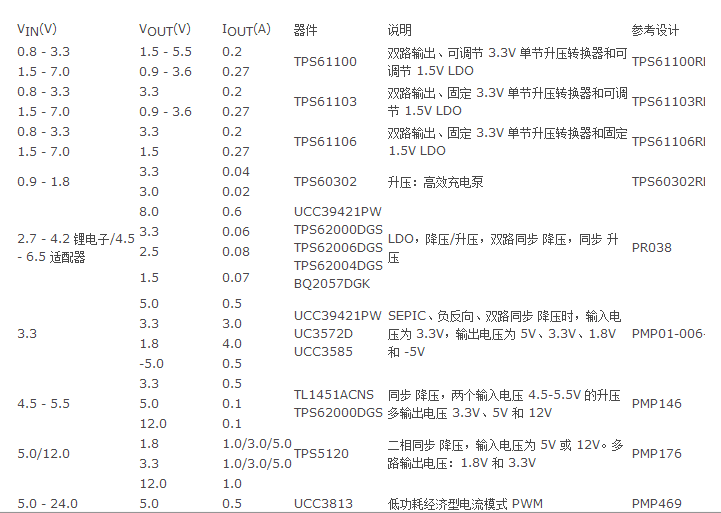This screenshot has height=513, width=721.
Task: Select the TPS60302 device cell
Action: pyautogui.click(x=325, y=182)
